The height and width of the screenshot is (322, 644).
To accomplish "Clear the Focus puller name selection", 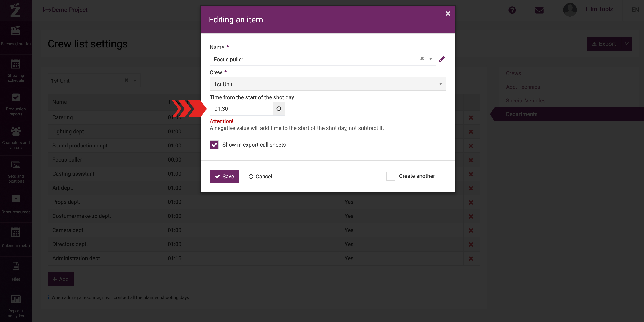I will click(x=422, y=58).
